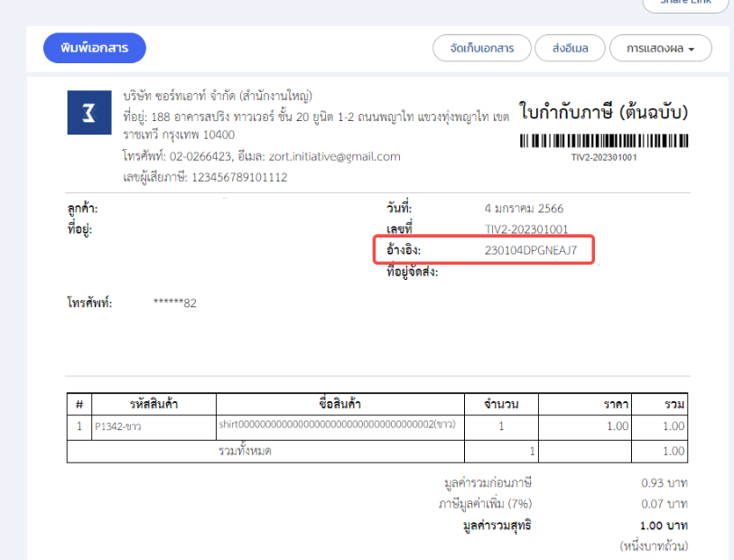
Task: Click the ราคา column header
Action: 617,404
